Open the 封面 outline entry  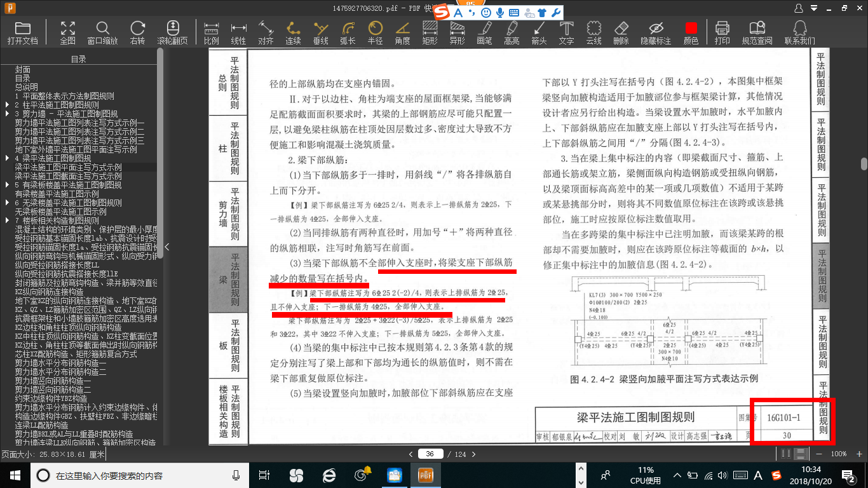click(x=23, y=69)
